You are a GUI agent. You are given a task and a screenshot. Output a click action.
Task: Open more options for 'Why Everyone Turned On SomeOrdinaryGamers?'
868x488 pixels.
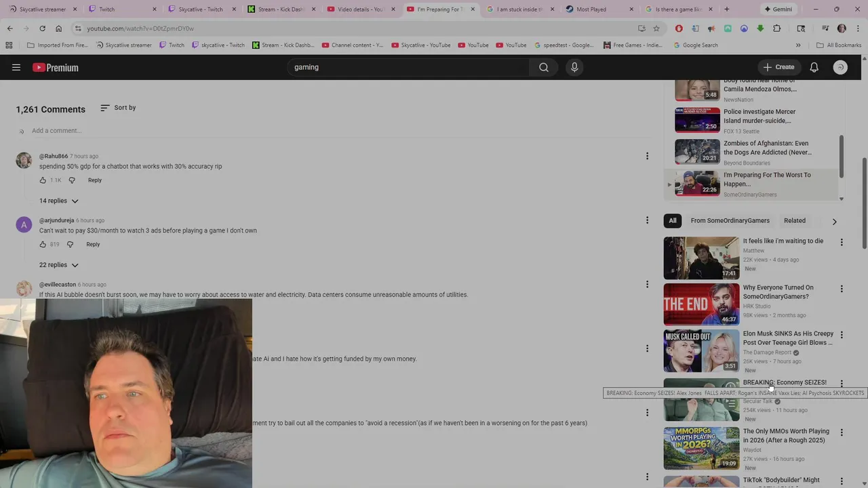(842, 289)
